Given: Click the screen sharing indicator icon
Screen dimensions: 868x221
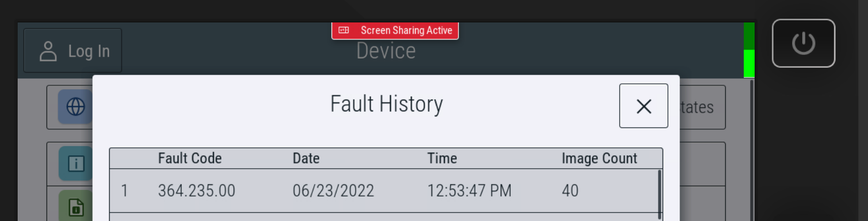Looking at the screenshot, I should point(344,30).
